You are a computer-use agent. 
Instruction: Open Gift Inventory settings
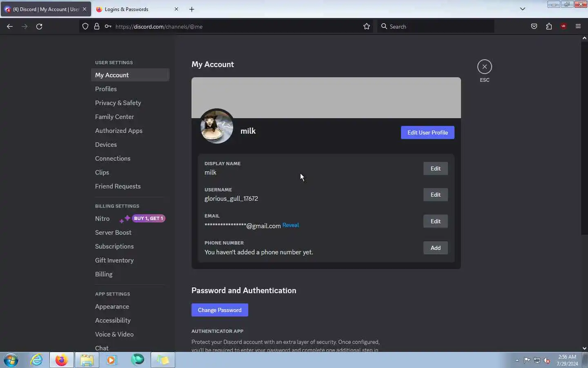pyautogui.click(x=130, y=260)
